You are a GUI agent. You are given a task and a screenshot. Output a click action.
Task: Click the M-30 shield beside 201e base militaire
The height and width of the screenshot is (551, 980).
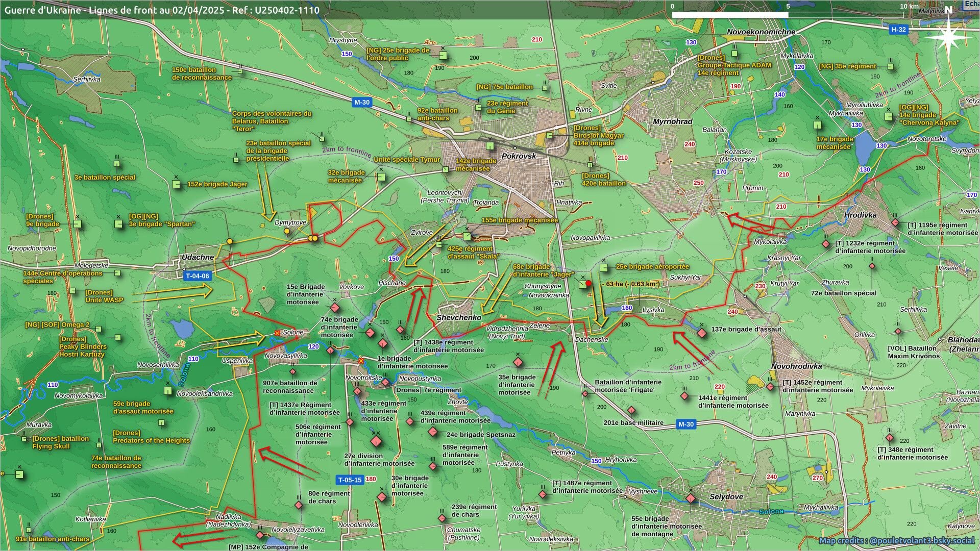686,424
